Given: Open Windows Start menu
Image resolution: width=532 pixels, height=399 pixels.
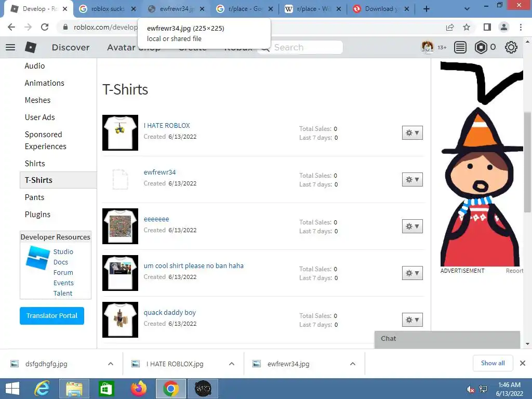Looking at the screenshot, I should pos(12,389).
